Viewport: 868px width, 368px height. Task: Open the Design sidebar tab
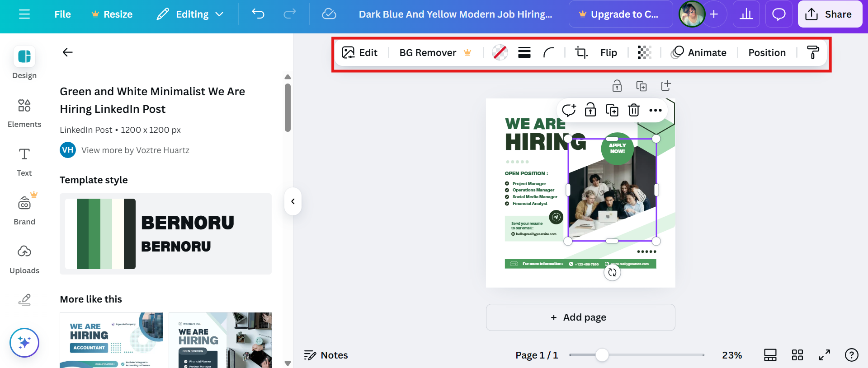pos(24,63)
